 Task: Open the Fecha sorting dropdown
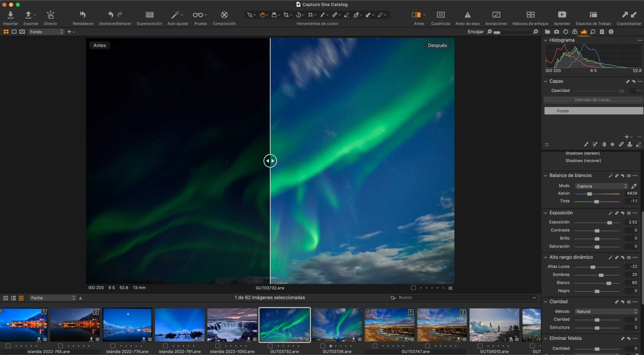[52, 297]
